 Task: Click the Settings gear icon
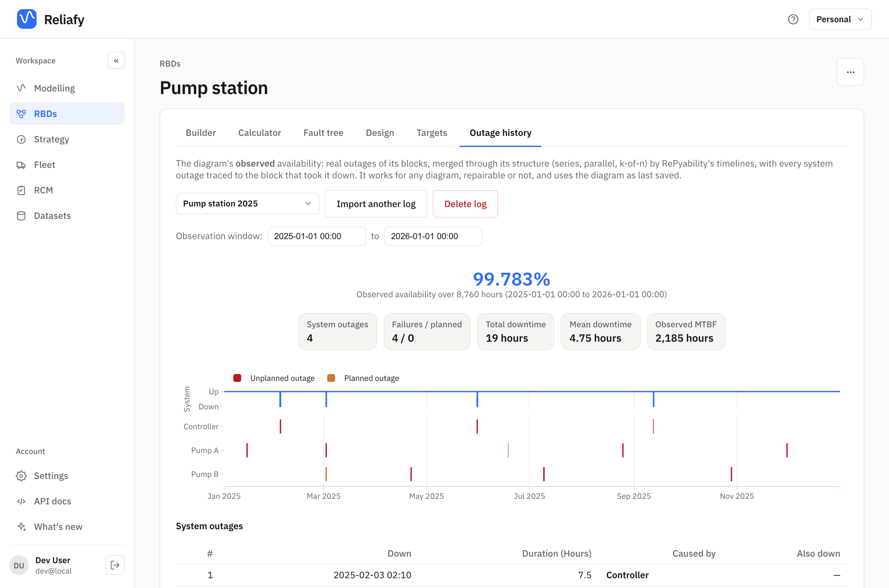(x=21, y=476)
